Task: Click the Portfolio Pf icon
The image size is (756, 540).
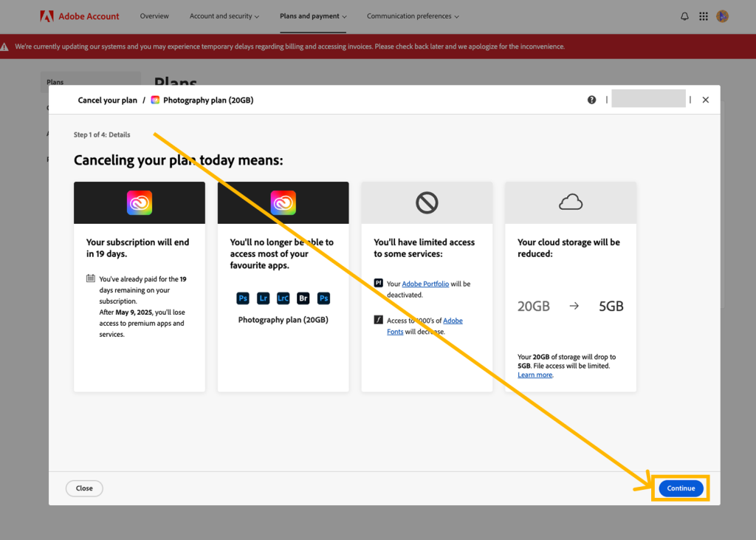Action: (x=379, y=283)
